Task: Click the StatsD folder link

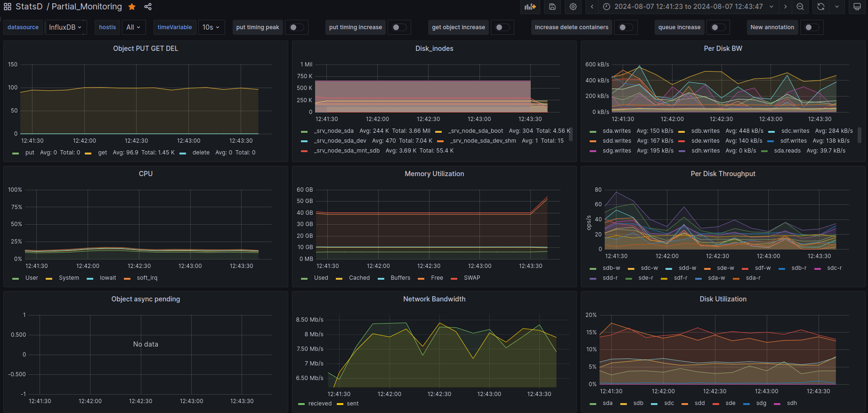Action: pyautogui.click(x=29, y=7)
